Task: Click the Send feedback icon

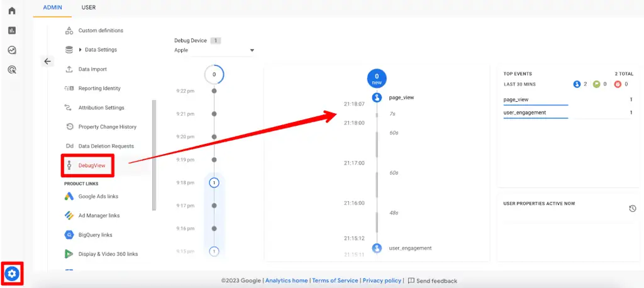Action: tap(411, 280)
